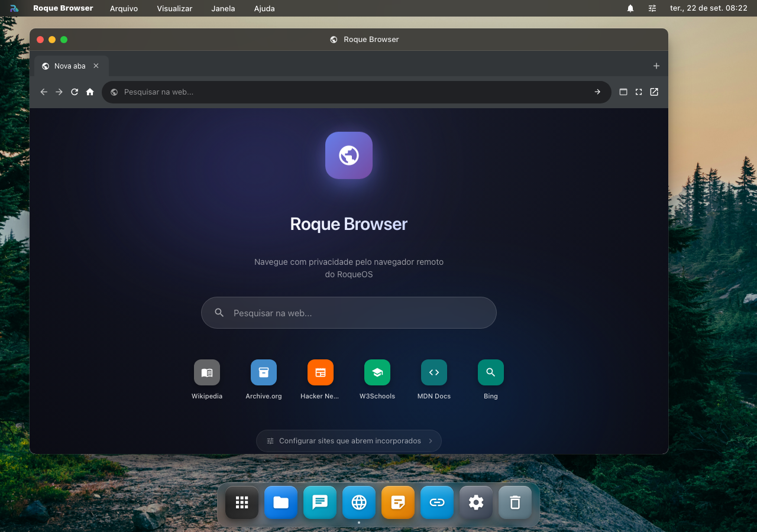The image size is (757, 532).
Task: Open the Ajuda menu
Action: coord(264,8)
